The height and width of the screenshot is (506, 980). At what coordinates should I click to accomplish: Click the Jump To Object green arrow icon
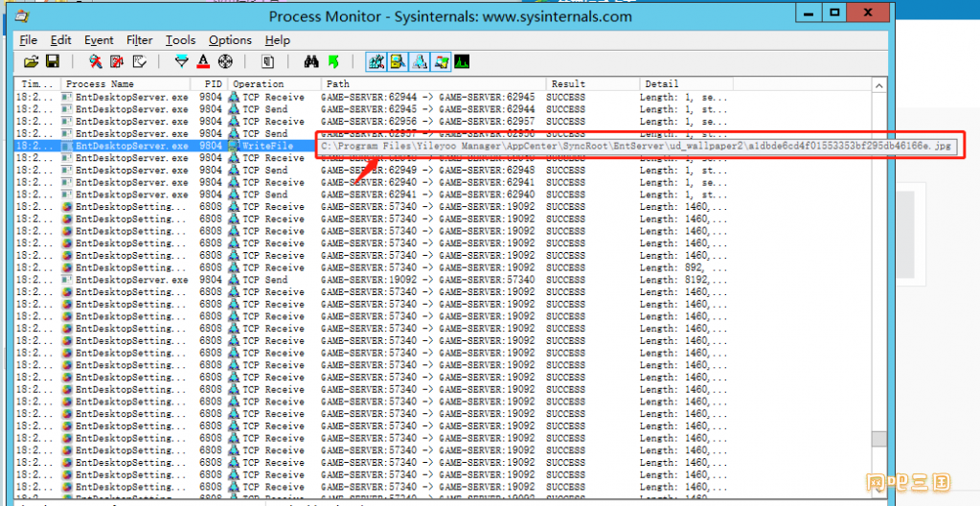333,61
